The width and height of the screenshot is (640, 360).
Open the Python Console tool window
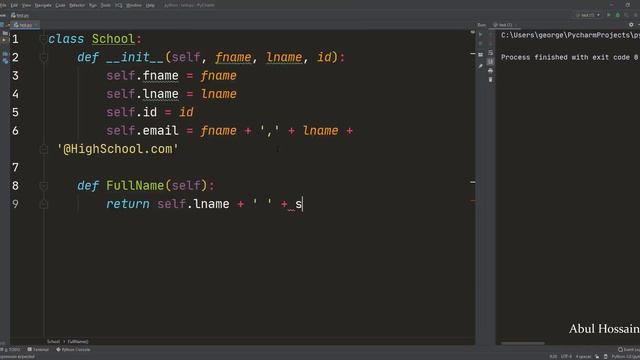point(73,350)
